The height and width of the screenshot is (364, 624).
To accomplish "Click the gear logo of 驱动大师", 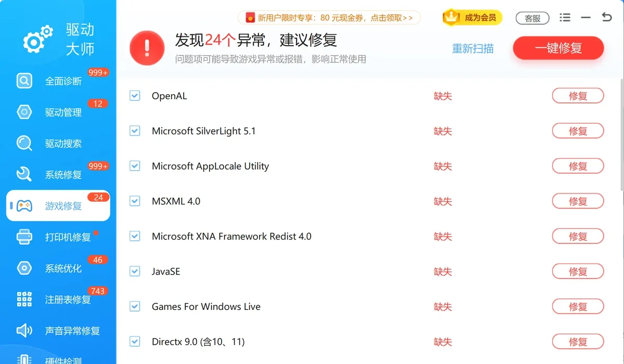I will pyautogui.click(x=38, y=39).
